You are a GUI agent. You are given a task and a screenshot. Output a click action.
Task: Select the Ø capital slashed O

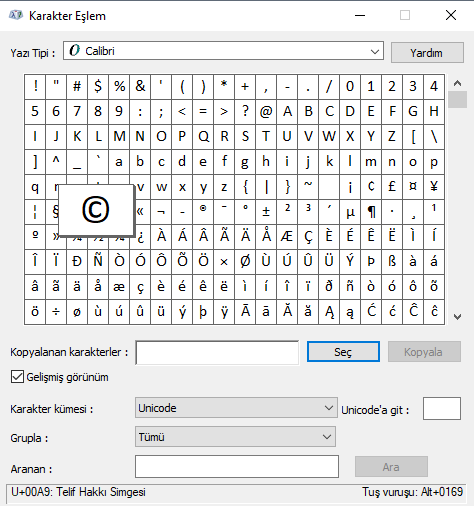point(245,262)
